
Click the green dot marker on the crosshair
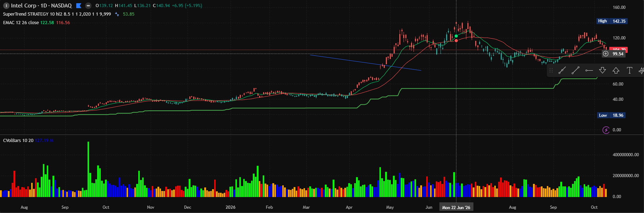[x=456, y=36]
